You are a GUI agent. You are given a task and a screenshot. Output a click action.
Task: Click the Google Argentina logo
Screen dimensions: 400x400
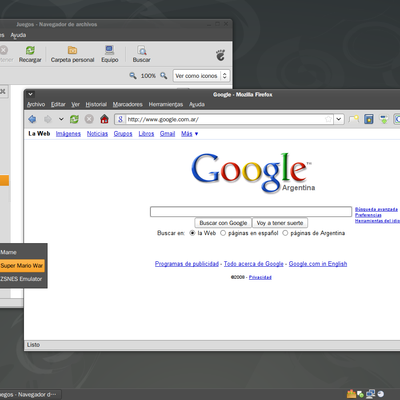click(x=253, y=173)
